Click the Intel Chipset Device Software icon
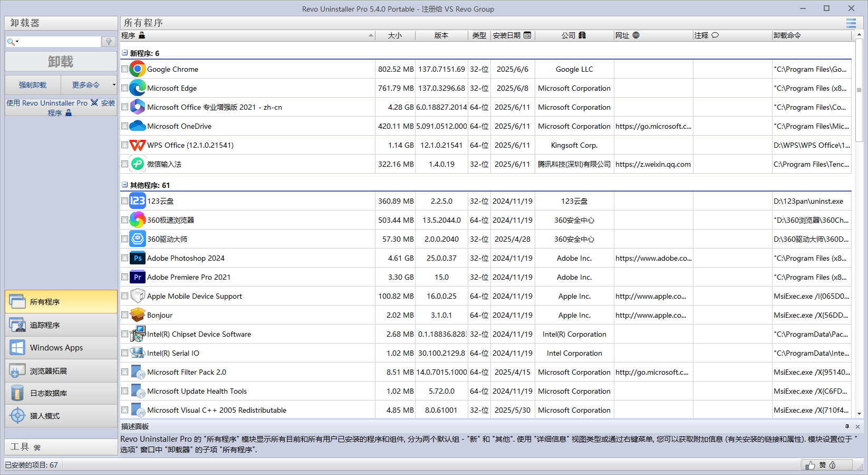The width and height of the screenshot is (868, 475). [138, 334]
